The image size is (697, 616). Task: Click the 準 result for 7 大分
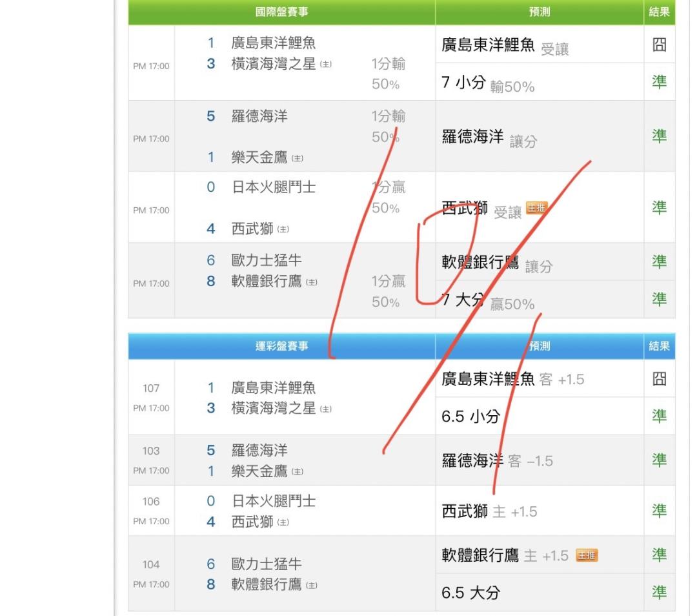pyautogui.click(x=659, y=299)
